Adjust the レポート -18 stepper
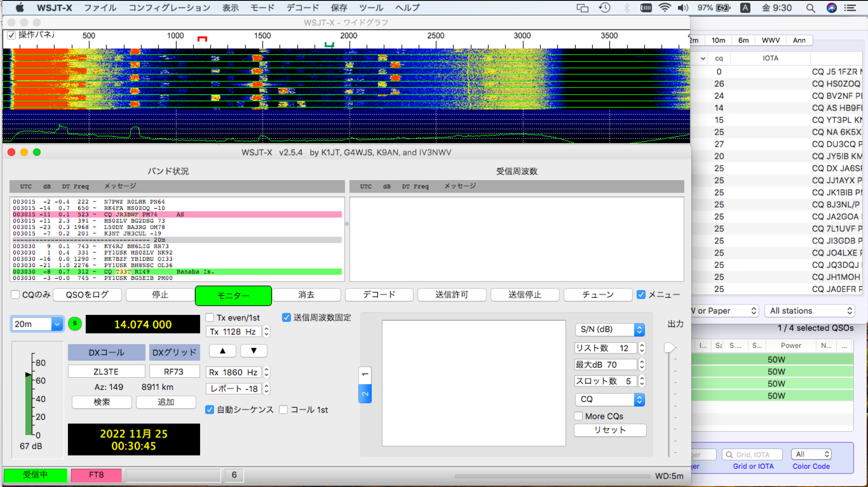 [x=267, y=389]
